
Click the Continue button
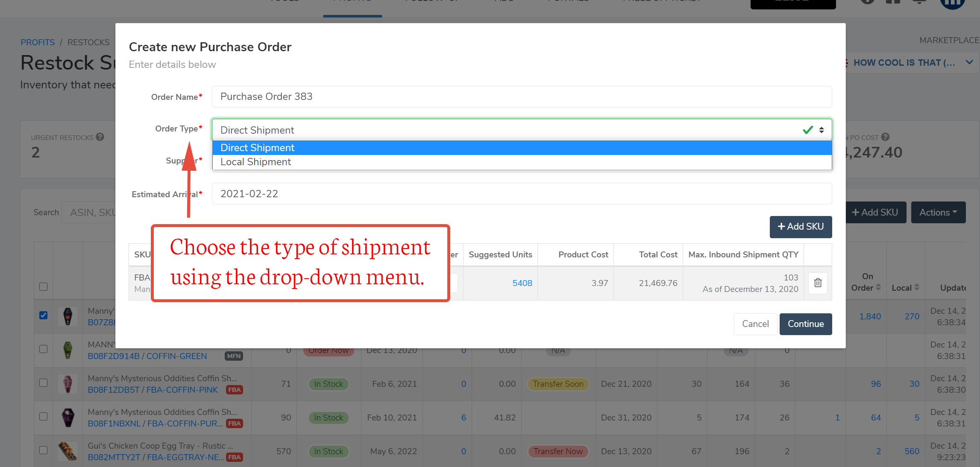(805, 324)
